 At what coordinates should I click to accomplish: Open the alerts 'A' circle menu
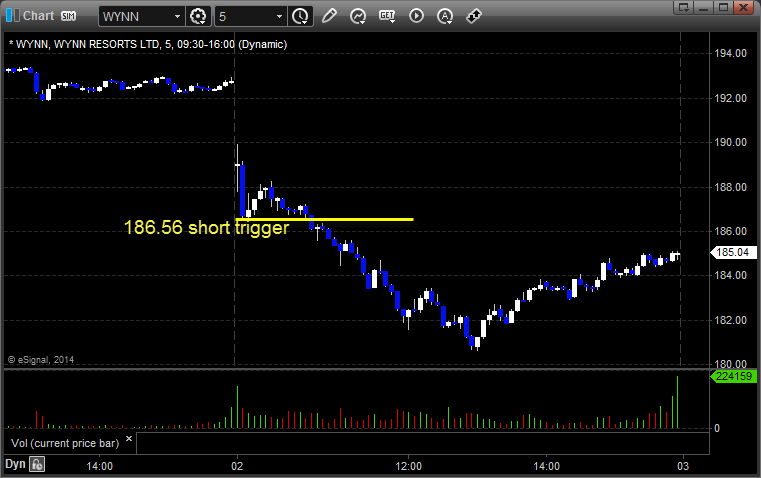click(445, 16)
